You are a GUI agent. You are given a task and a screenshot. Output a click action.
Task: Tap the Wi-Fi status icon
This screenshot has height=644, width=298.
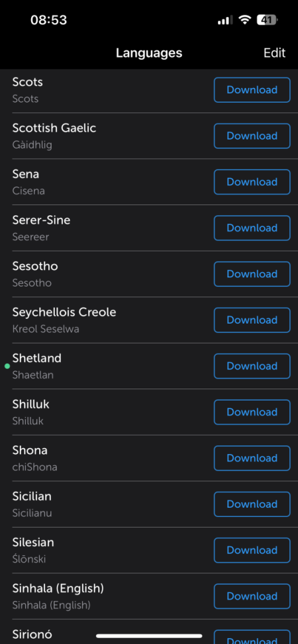244,19
